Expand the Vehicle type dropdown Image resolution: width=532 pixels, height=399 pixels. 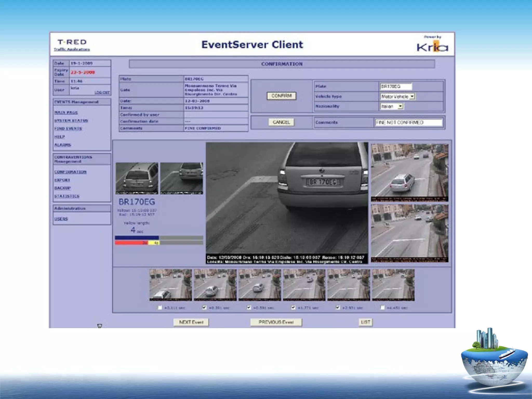(x=412, y=97)
